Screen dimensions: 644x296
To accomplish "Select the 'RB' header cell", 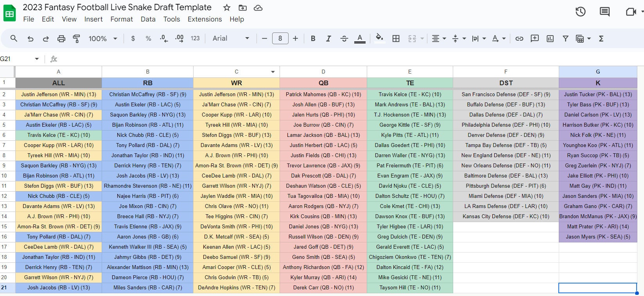I will pyautogui.click(x=147, y=83).
